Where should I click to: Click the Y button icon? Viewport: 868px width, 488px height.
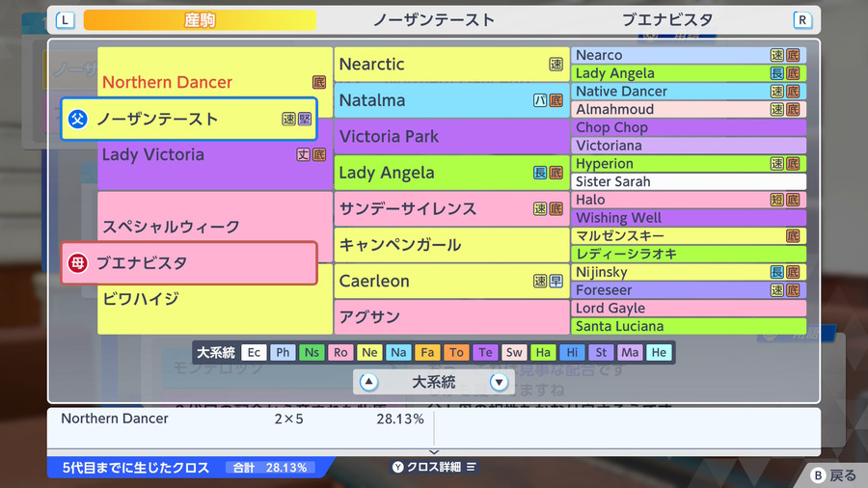pyautogui.click(x=398, y=467)
